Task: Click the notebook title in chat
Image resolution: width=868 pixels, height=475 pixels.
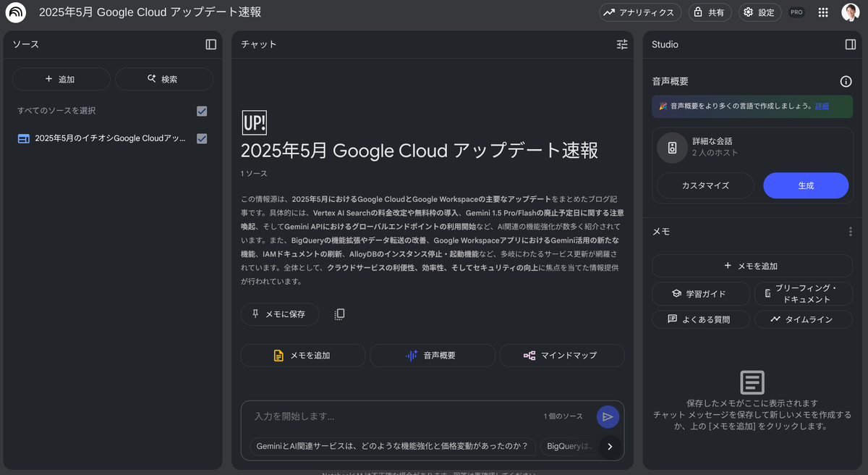Action: point(420,151)
